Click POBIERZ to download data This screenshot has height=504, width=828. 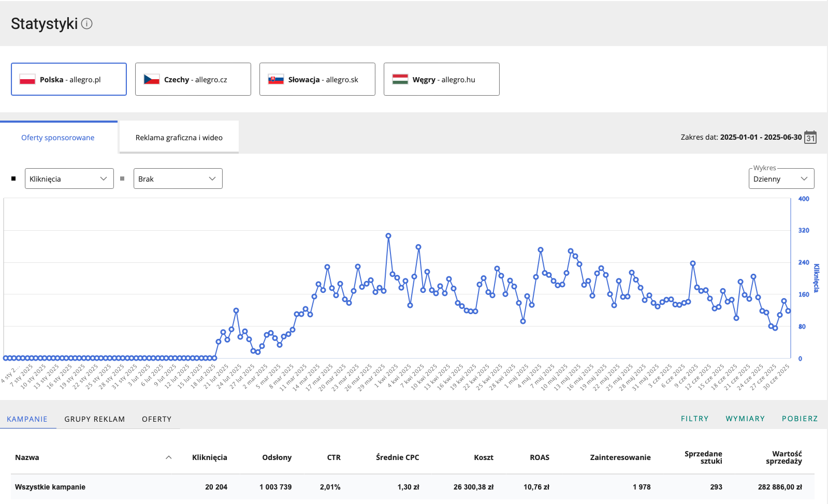800,419
